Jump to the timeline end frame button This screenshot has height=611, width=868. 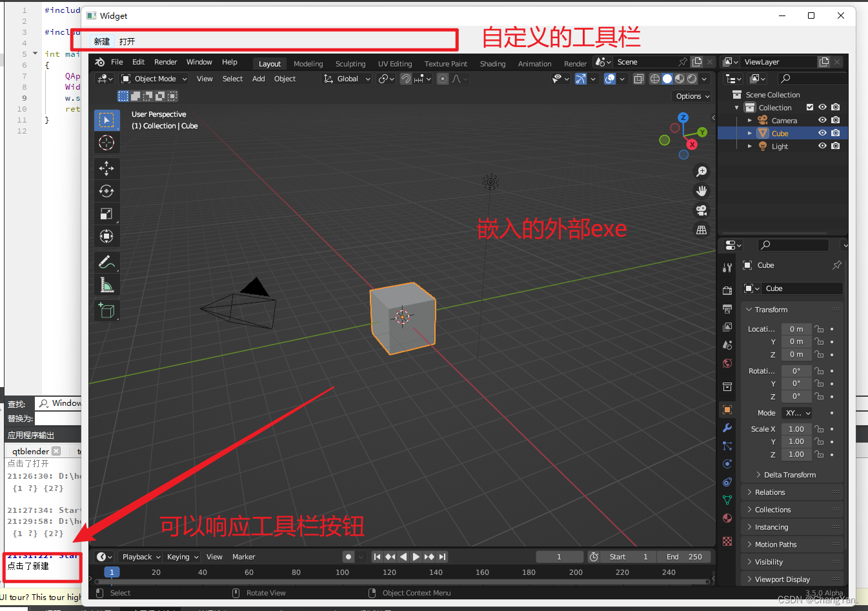[442, 557]
